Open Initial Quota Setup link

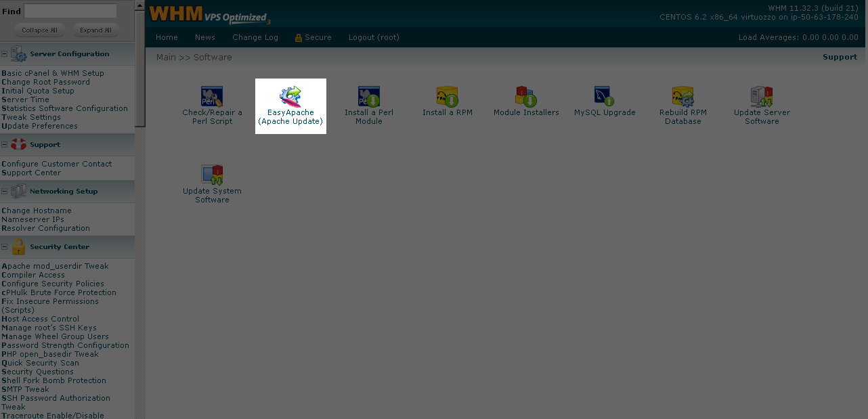(38, 91)
